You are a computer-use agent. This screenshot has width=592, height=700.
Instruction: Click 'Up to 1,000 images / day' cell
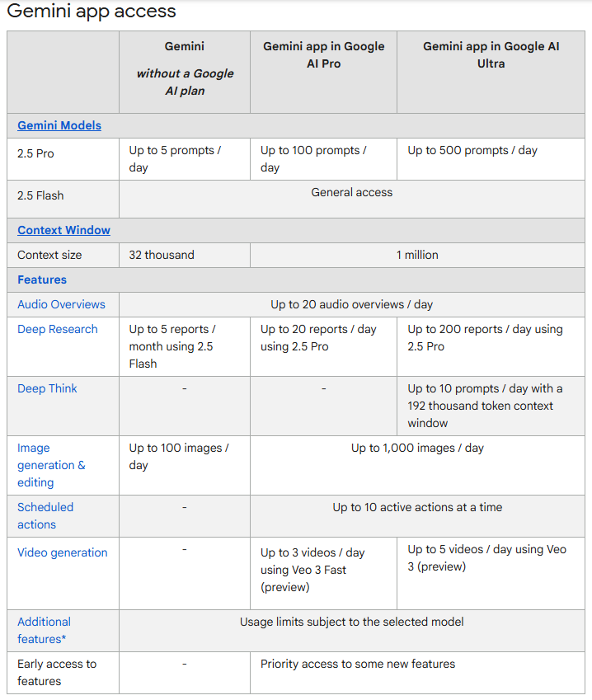coord(417,448)
